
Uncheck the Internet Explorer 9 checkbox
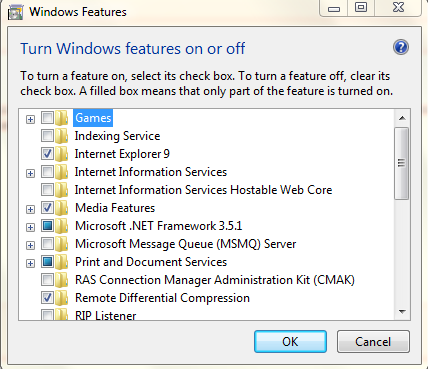click(47, 154)
